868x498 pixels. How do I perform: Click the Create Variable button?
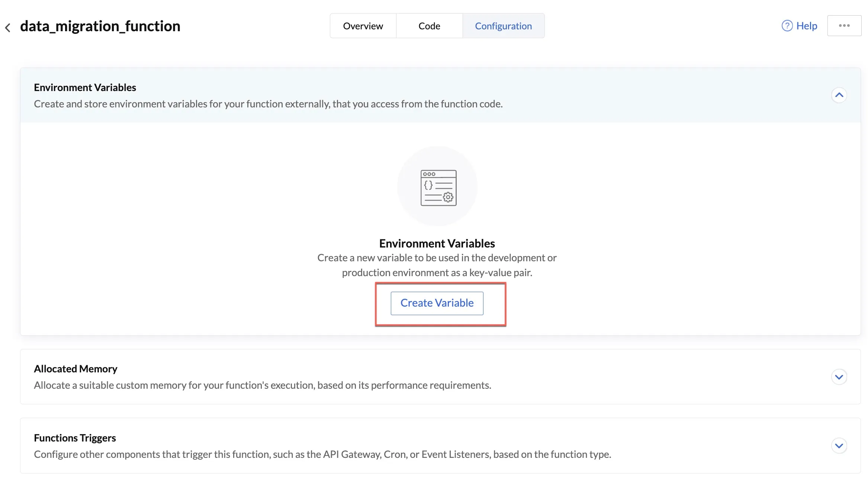click(437, 303)
